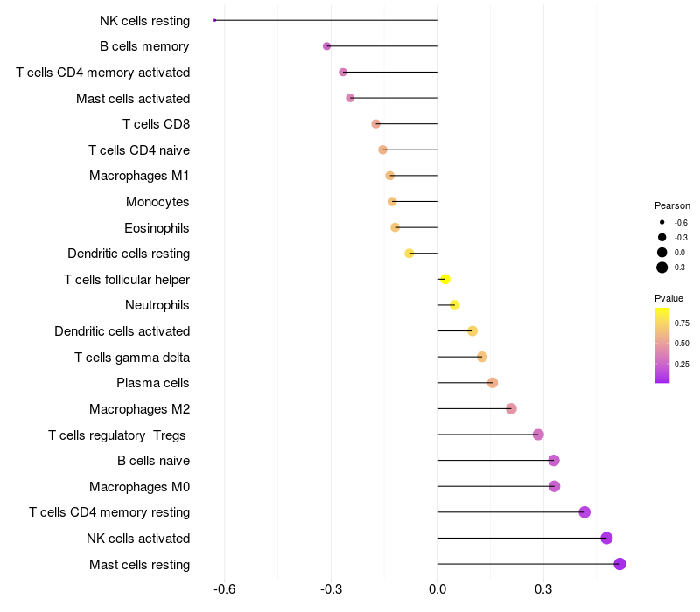Select the T cells CD8 data point

point(375,124)
